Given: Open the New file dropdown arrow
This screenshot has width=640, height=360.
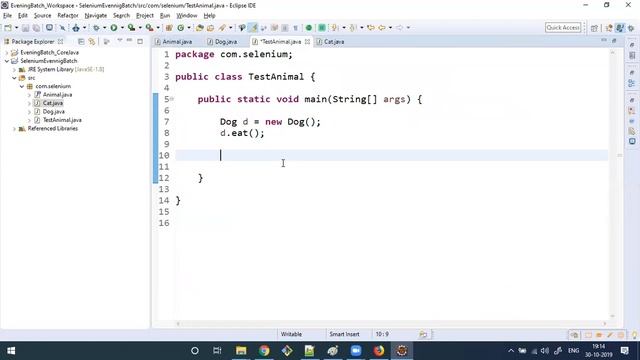Looking at the screenshot, I should click(16, 28).
